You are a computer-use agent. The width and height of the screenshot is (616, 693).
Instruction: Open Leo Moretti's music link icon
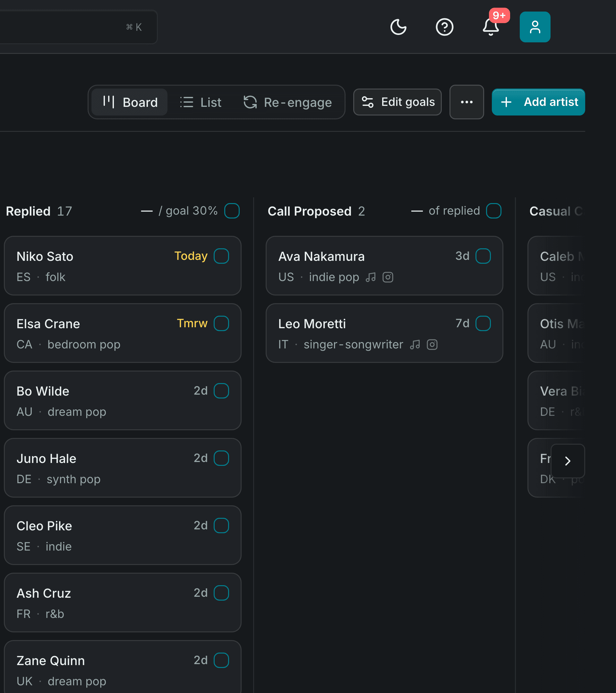coord(415,345)
